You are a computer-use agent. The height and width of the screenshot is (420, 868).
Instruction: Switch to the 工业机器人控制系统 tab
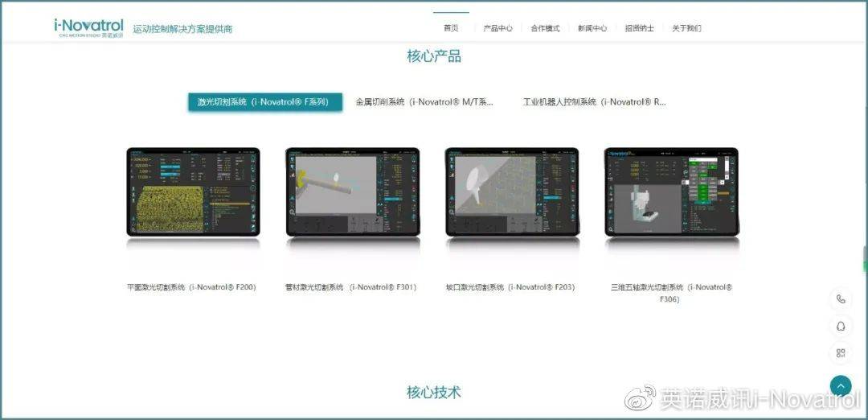pyautogui.click(x=595, y=102)
